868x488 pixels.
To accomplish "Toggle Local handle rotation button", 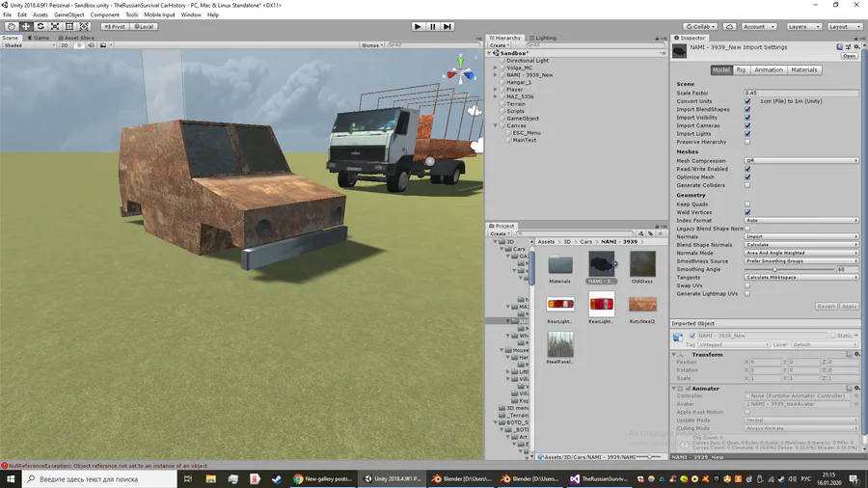I will pos(144,27).
